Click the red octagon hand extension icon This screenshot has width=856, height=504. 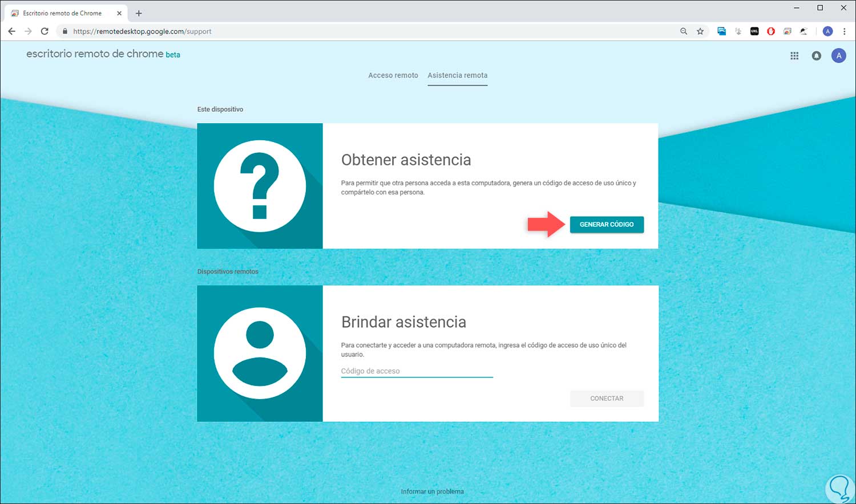tap(771, 31)
